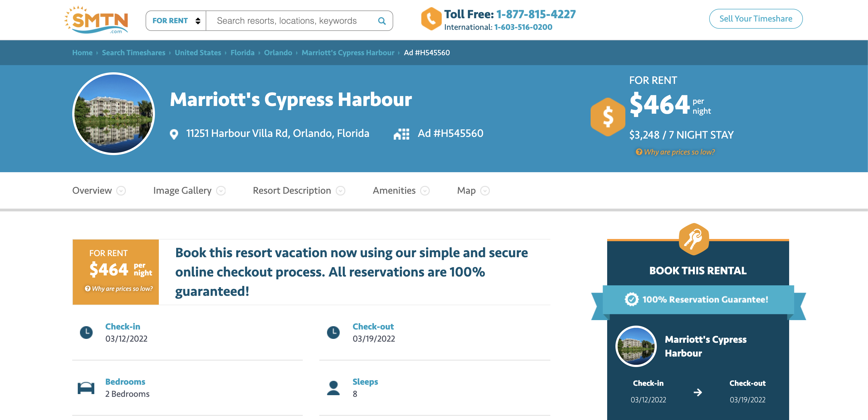Click the question mark icon in header price
Image resolution: width=868 pixels, height=420 pixels.
pos(639,152)
